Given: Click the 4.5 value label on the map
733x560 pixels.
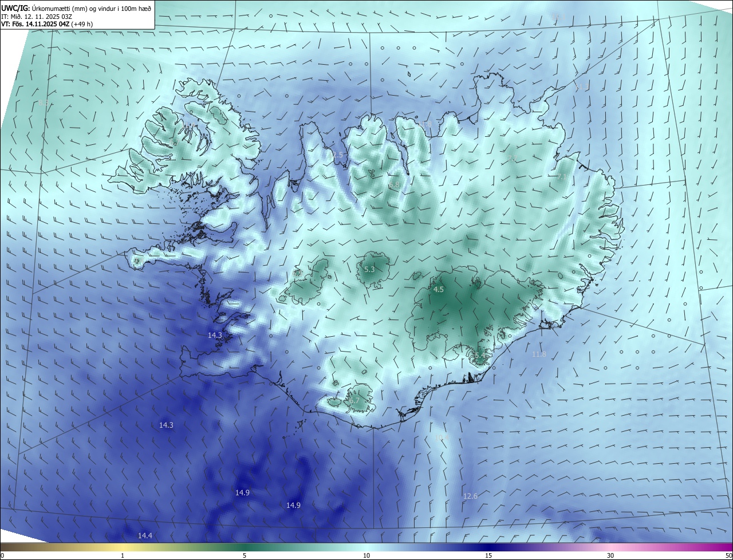Looking at the screenshot, I should pos(439,290).
